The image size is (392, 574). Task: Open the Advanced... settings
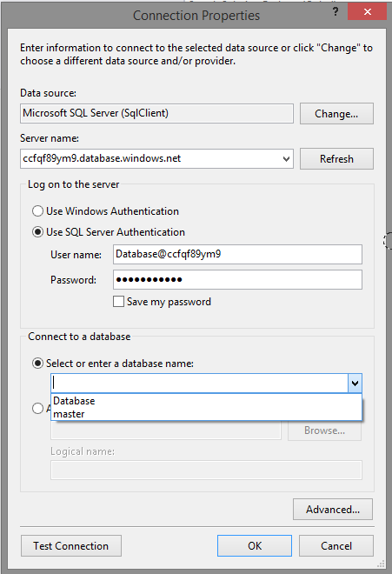point(333,509)
